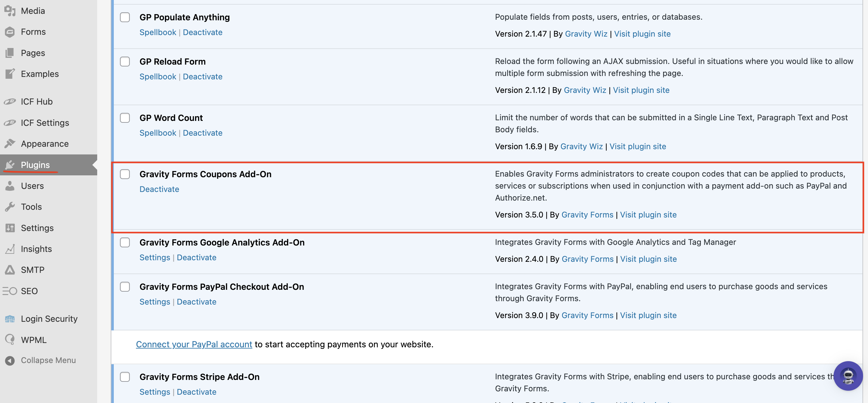Select the Gravity Forms Coupons Add-On checkbox

point(125,174)
